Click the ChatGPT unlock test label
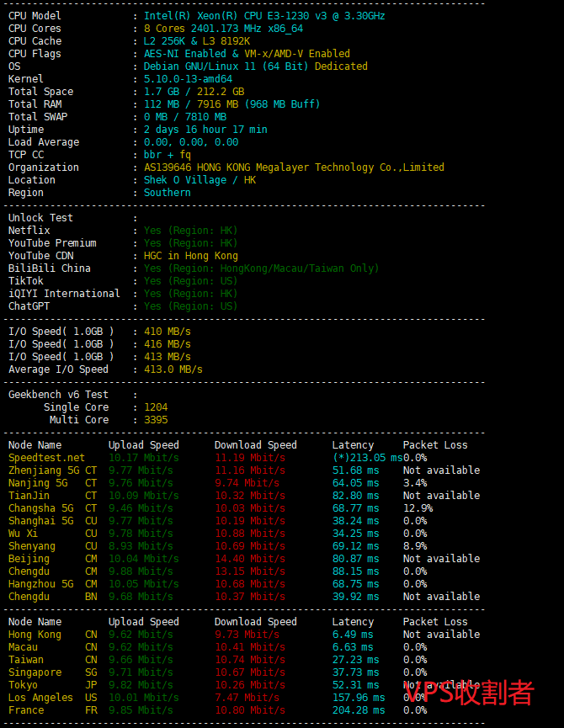 [29, 306]
